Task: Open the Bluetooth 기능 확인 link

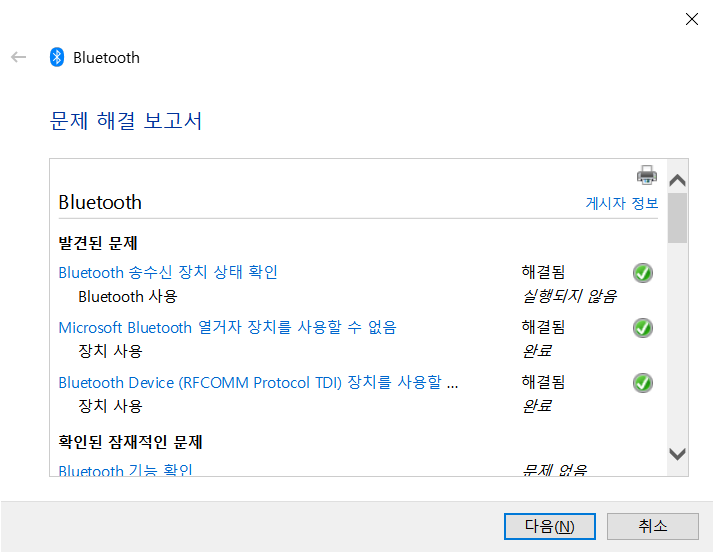Action: click(x=126, y=470)
